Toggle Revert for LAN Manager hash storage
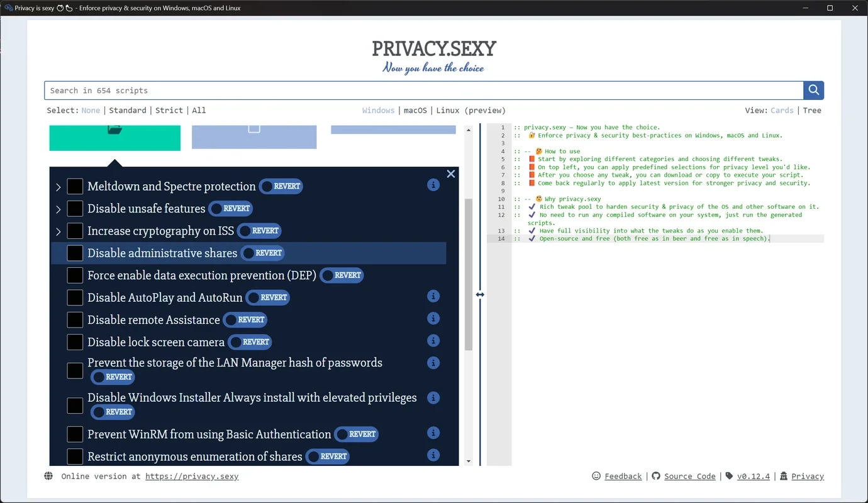 113,377
